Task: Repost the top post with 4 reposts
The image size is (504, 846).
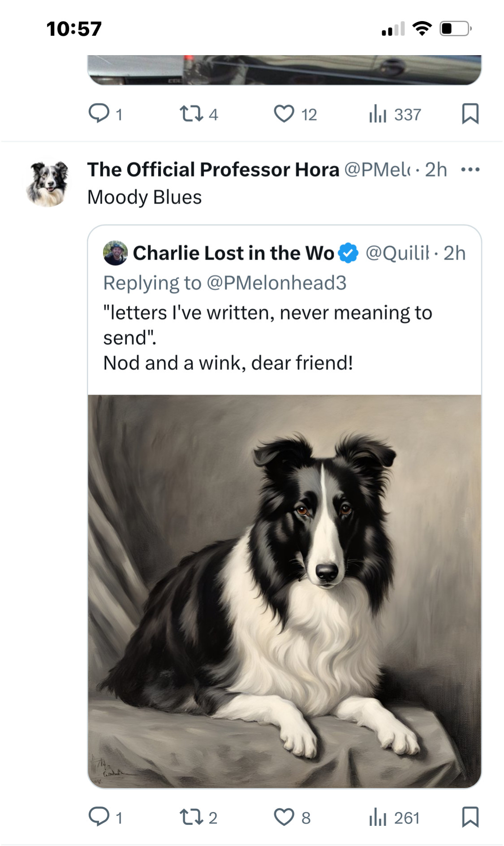Action: [191, 113]
